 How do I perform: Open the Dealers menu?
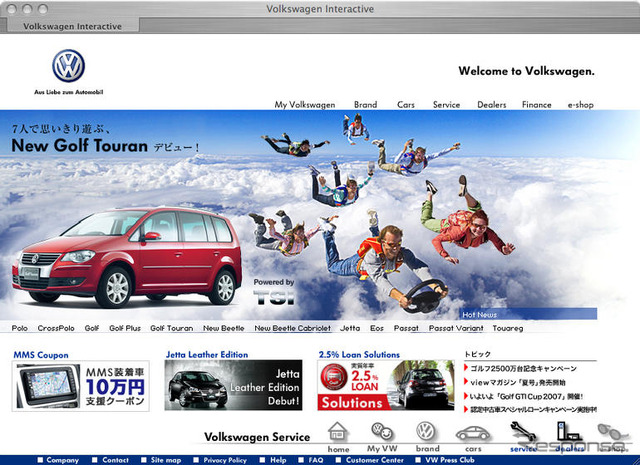[491, 105]
